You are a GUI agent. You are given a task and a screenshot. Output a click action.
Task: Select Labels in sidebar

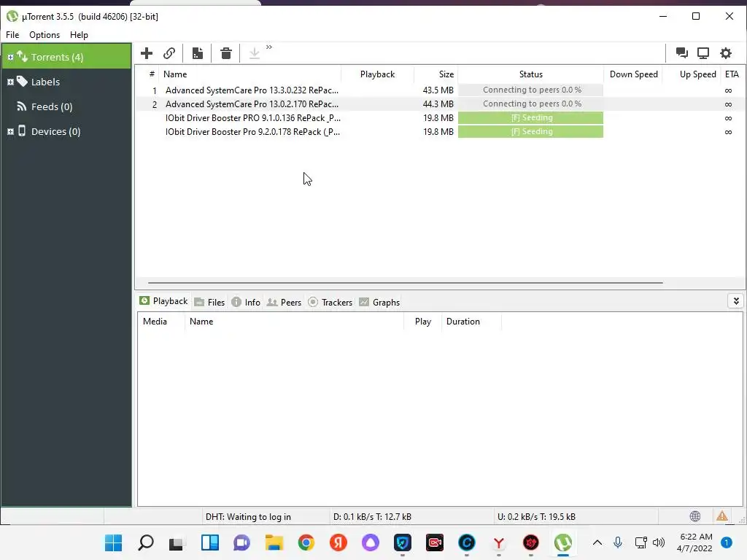45,82
